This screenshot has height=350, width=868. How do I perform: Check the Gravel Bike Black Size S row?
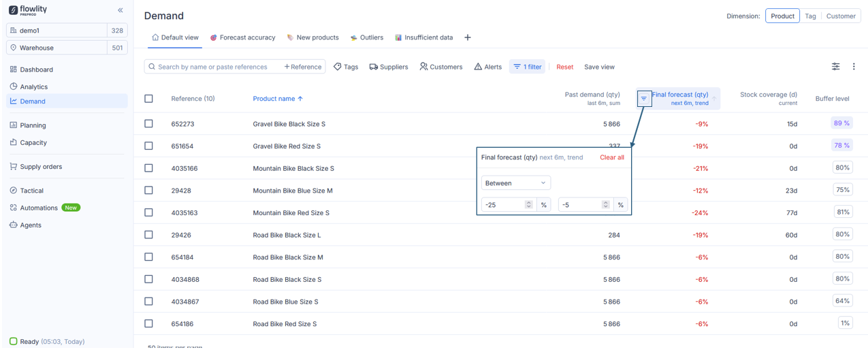[x=148, y=124]
